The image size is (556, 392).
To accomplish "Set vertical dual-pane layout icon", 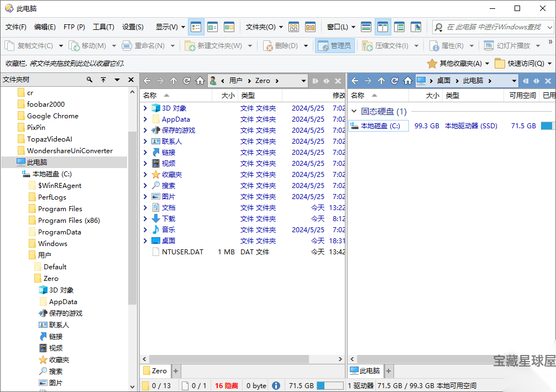I will [x=382, y=27].
